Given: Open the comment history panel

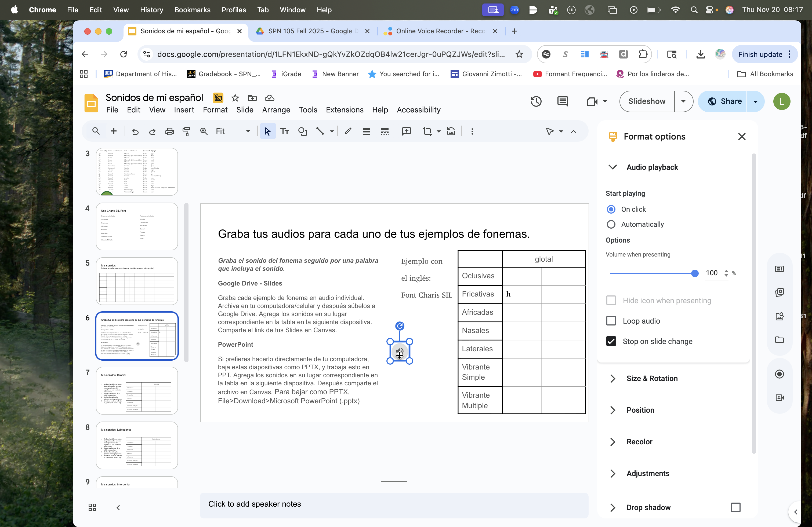Looking at the screenshot, I should (563, 101).
